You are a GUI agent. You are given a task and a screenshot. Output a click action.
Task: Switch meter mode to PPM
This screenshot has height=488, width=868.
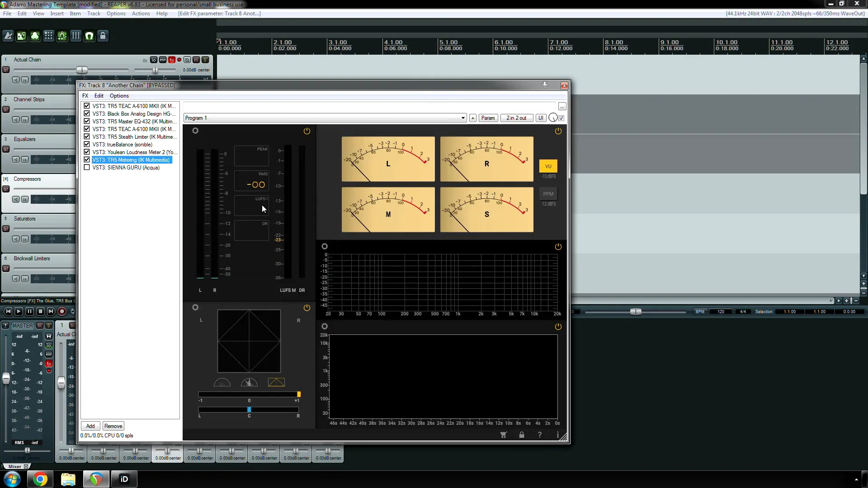(548, 194)
